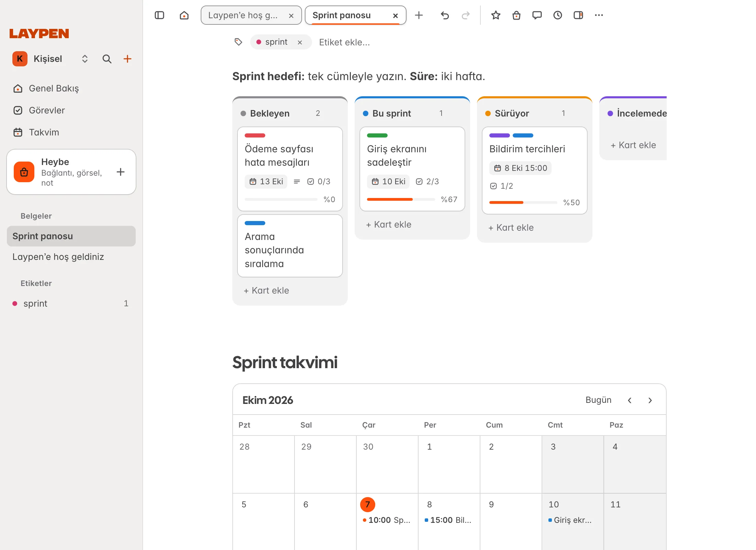Add card to Sürüyor column
Viewport: 756px width, 550px height.
(x=511, y=228)
